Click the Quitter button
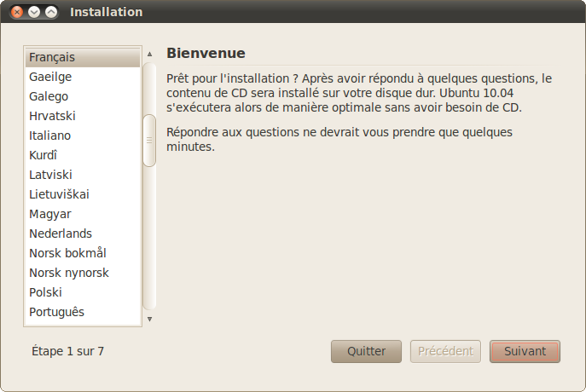 [x=366, y=351]
